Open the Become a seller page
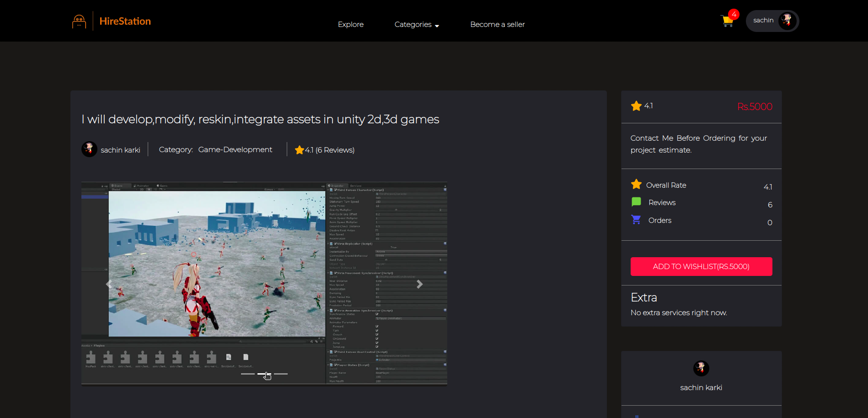This screenshot has height=418, width=868. click(x=498, y=24)
